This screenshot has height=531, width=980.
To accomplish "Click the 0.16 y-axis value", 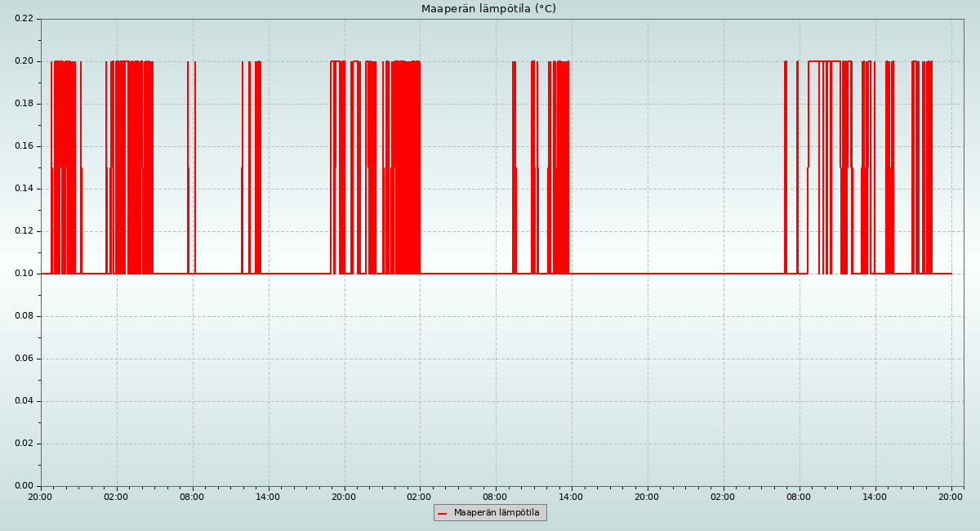I will [x=24, y=146].
